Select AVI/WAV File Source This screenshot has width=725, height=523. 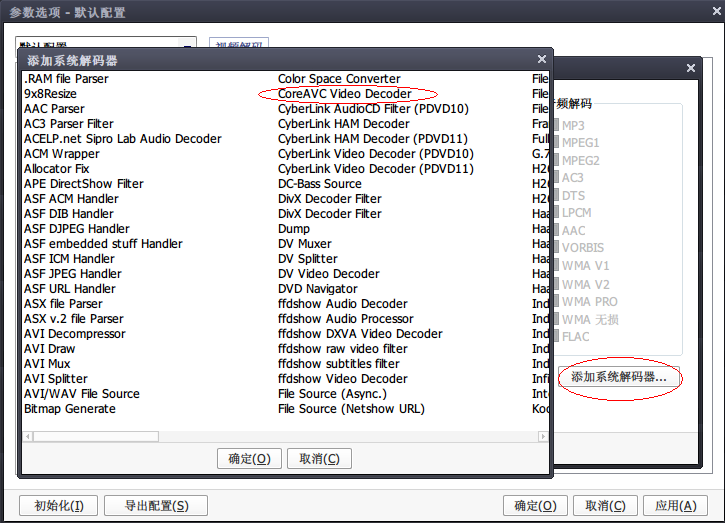(82, 394)
